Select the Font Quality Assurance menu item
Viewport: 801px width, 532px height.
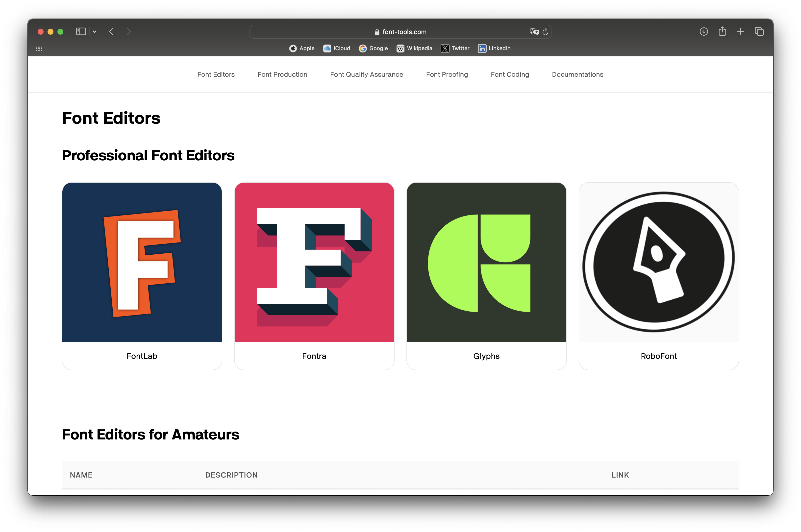pos(367,74)
